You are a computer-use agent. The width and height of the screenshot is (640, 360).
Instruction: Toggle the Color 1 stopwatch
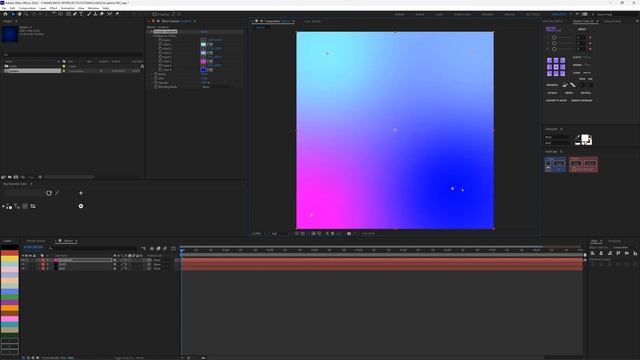160,44
